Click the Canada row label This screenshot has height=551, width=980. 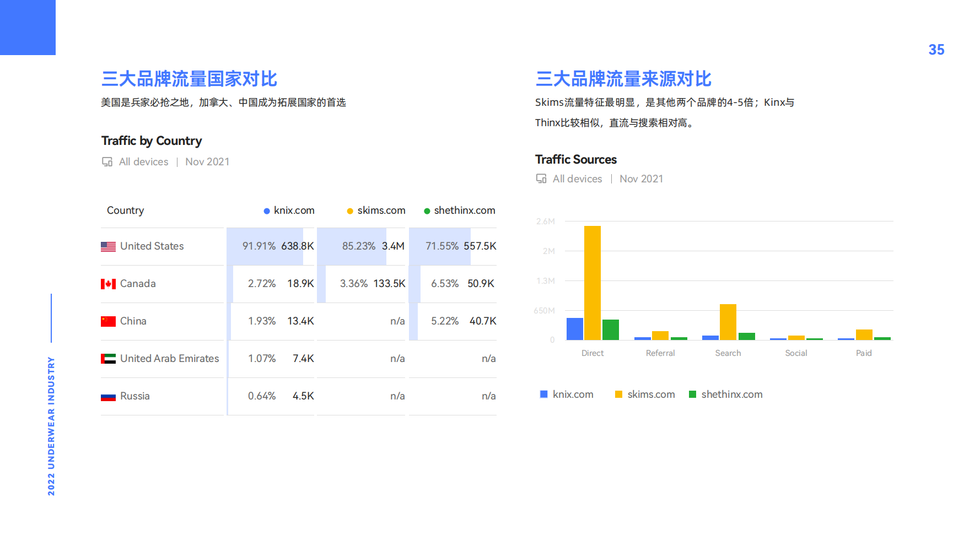[138, 284]
